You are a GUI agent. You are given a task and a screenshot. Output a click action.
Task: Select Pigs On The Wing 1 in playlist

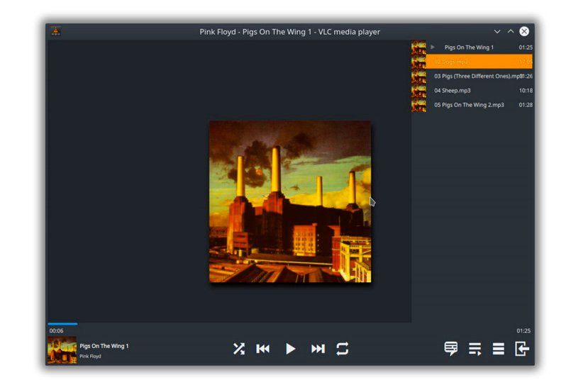[469, 47]
